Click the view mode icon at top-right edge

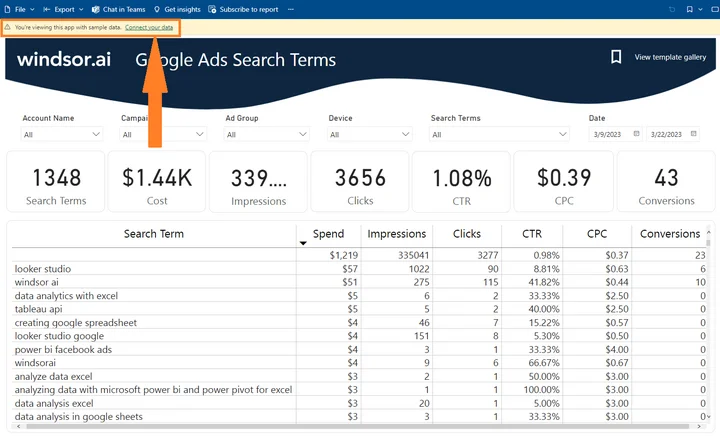tap(715, 9)
